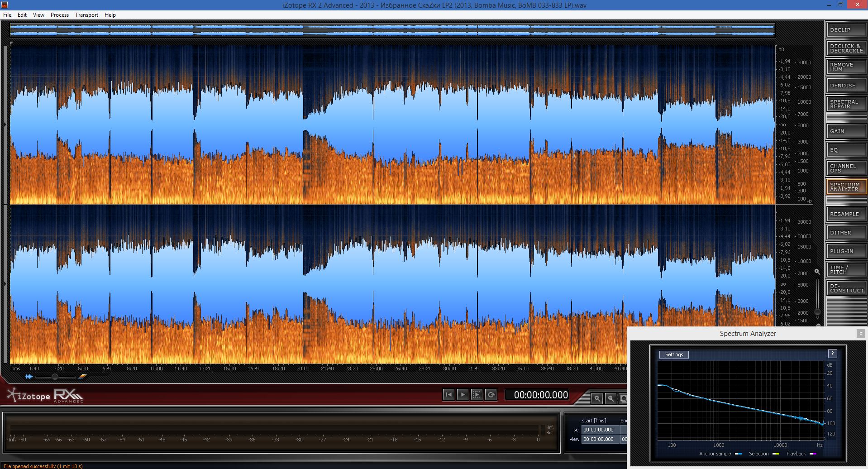The image size is (868, 469).
Task: Click the selection start time field
Action: point(600,430)
